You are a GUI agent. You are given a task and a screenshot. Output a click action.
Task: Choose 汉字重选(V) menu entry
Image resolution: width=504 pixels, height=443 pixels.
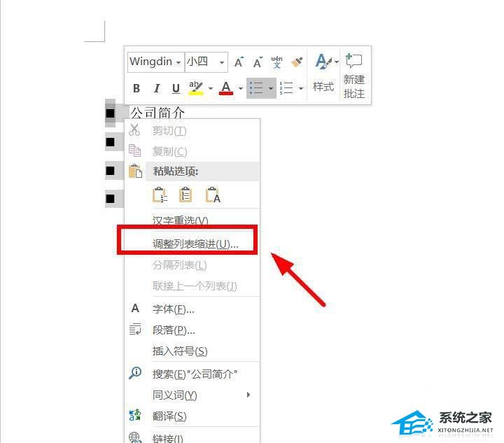coord(192,220)
